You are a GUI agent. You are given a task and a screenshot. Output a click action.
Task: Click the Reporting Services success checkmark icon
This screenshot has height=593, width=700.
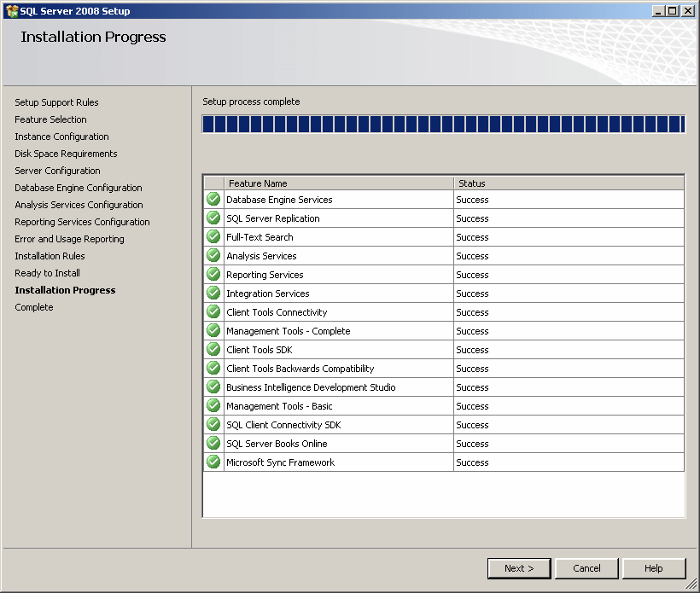[x=213, y=274]
